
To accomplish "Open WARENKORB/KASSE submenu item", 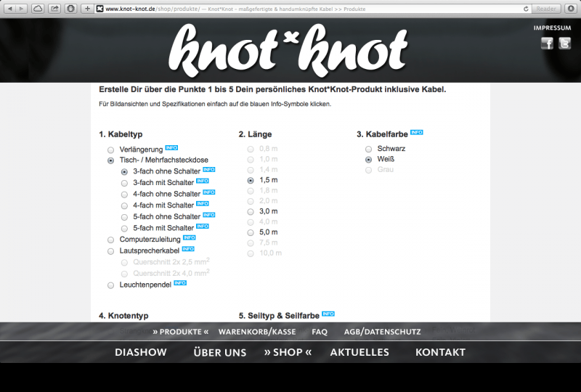I will click(257, 332).
